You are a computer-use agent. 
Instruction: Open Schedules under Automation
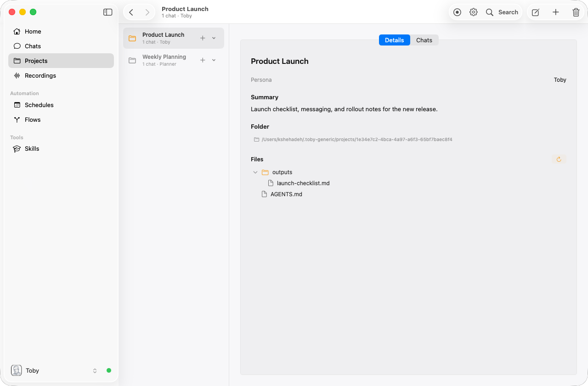[61, 105]
